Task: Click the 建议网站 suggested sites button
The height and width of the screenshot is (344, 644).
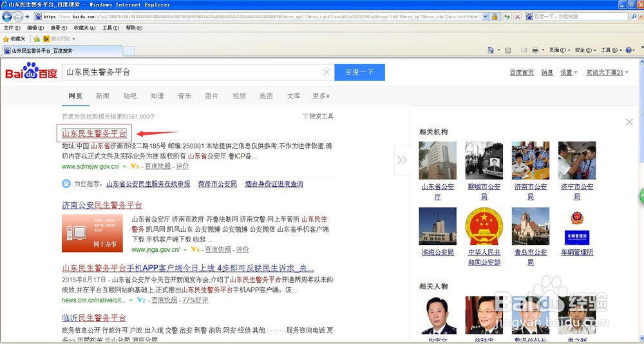Action: tap(59, 39)
